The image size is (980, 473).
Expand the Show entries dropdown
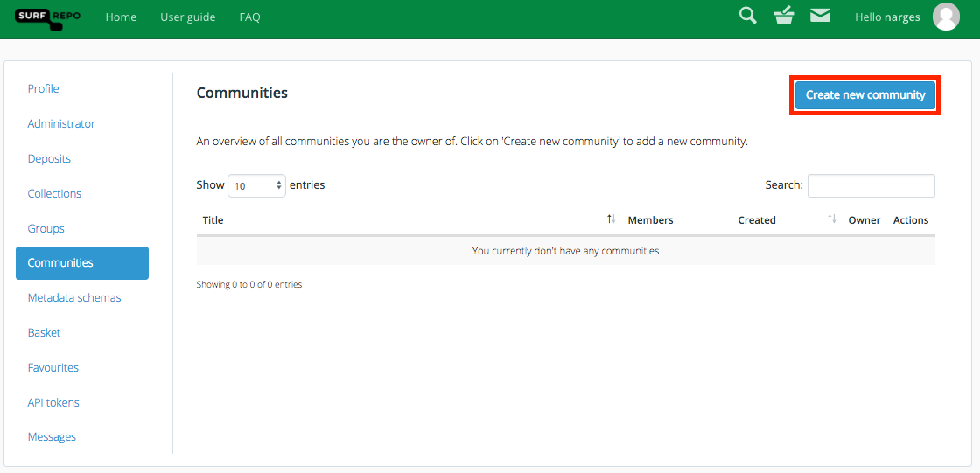click(257, 185)
